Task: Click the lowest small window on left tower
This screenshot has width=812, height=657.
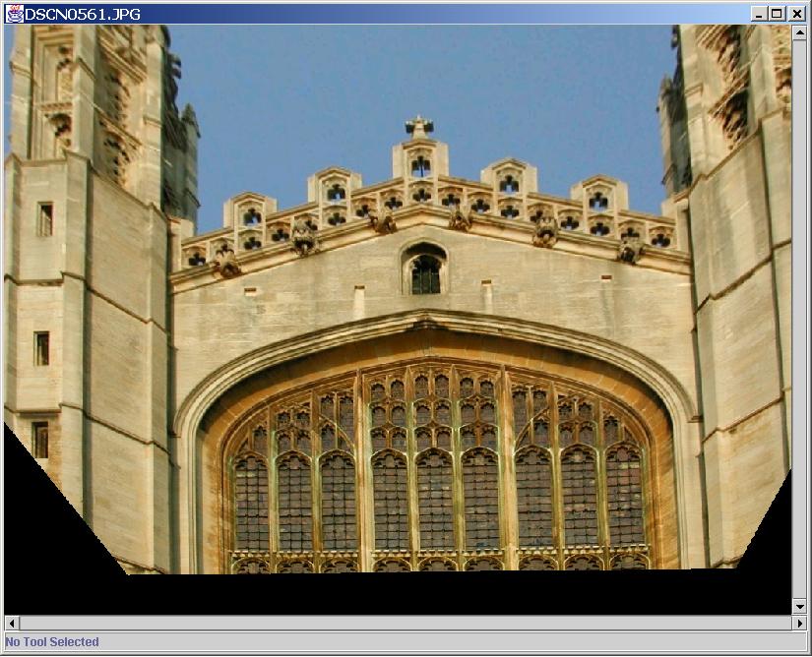Action: (x=40, y=440)
